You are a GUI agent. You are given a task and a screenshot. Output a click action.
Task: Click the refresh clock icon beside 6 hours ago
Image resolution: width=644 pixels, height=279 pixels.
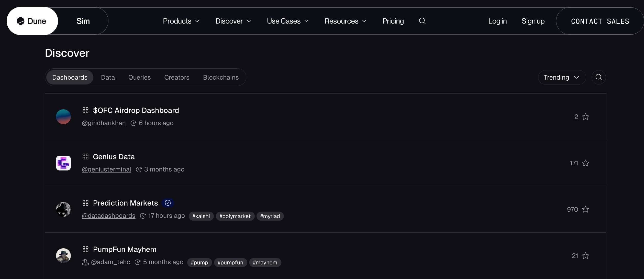click(x=133, y=123)
